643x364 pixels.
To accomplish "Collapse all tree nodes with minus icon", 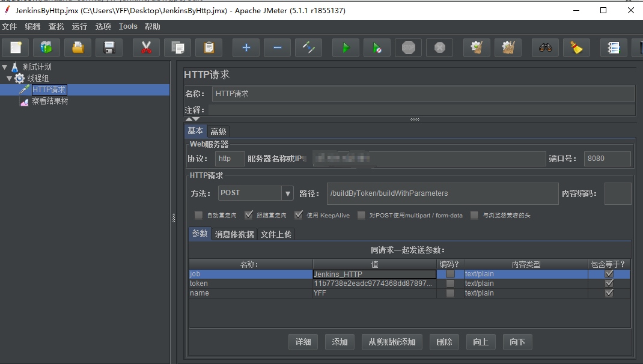I will coord(277,47).
